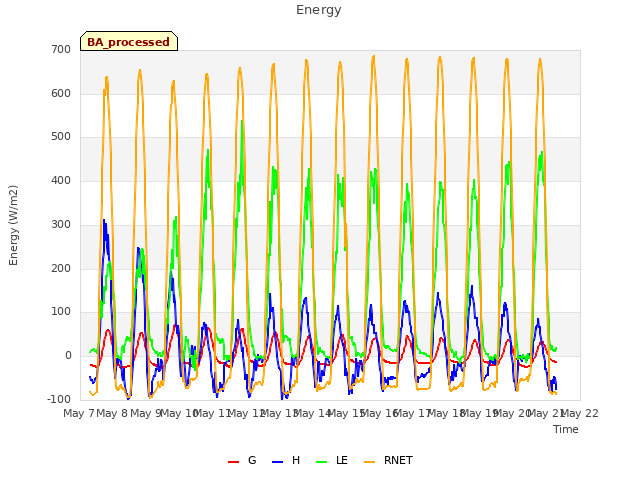Click the 0 y-axis tick label
The height and width of the screenshot is (480, 640).
coord(68,356)
